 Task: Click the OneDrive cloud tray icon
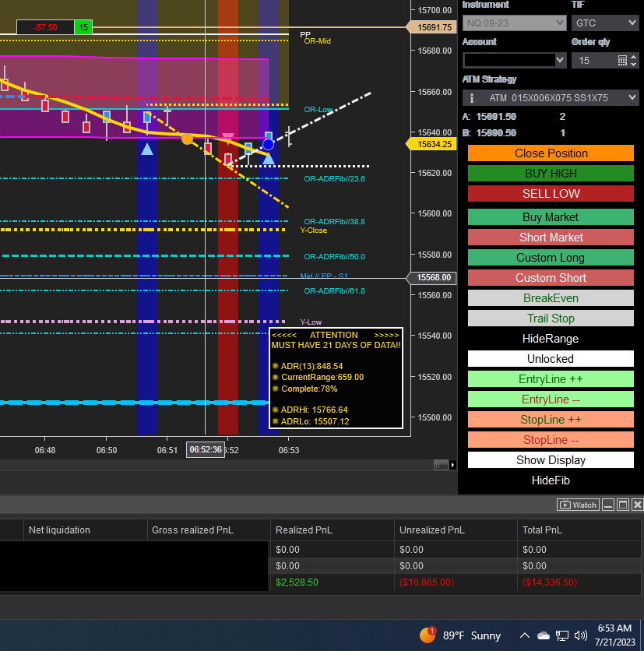(x=543, y=635)
